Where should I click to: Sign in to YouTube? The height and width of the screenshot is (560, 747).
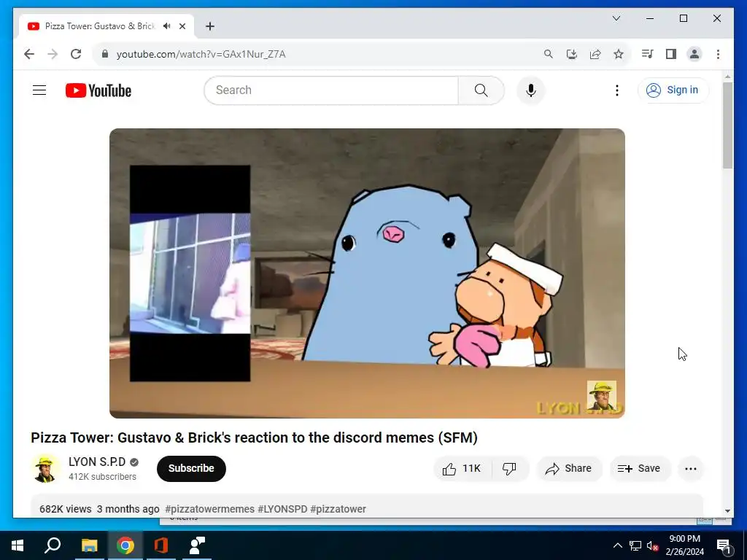(673, 90)
